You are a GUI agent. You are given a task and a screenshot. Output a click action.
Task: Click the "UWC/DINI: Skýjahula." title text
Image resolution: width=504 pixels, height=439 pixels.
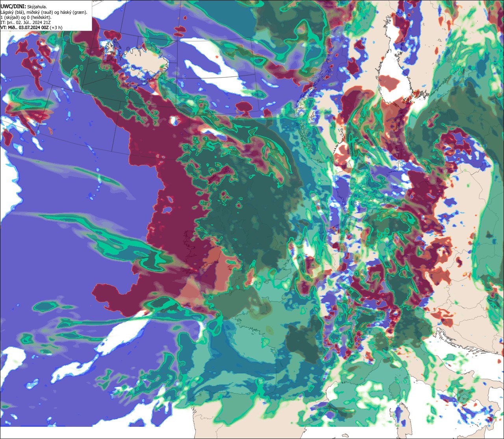pos(24,7)
